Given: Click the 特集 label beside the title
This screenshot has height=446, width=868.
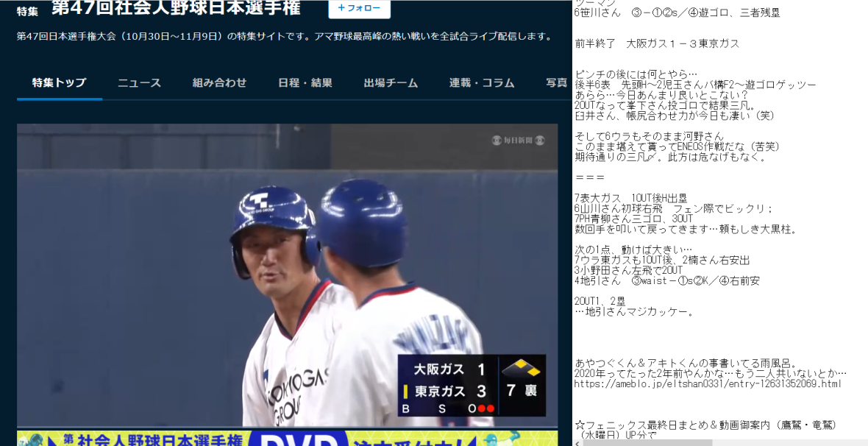Looking at the screenshot, I should coord(28,11).
